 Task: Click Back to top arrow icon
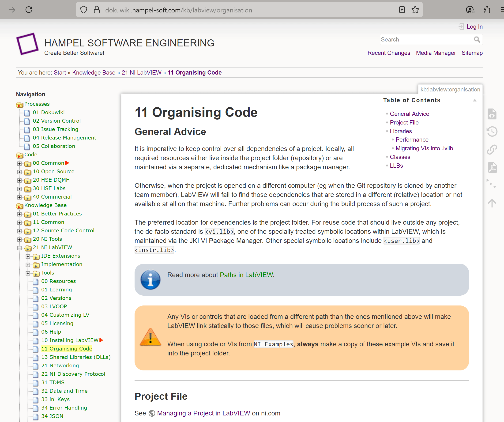click(x=492, y=203)
